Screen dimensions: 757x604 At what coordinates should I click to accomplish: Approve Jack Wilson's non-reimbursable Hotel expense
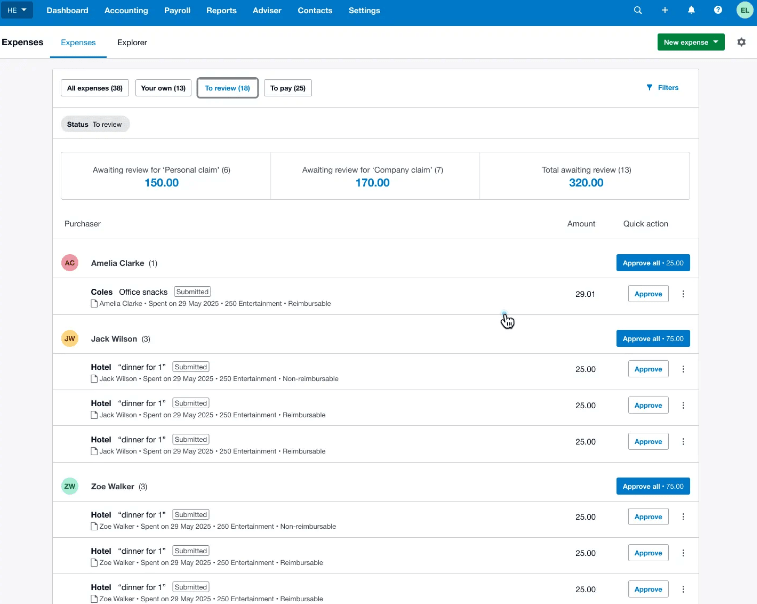pos(648,369)
